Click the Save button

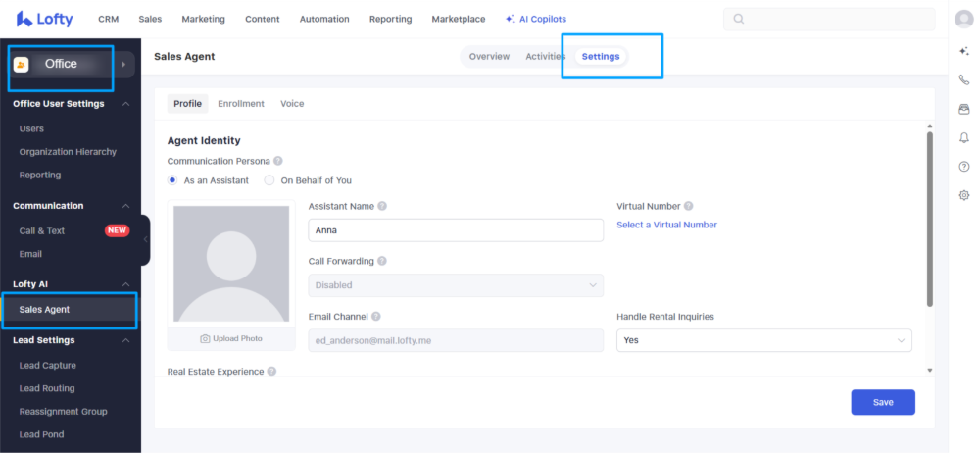pyautogui.click(x=882, y=402)
